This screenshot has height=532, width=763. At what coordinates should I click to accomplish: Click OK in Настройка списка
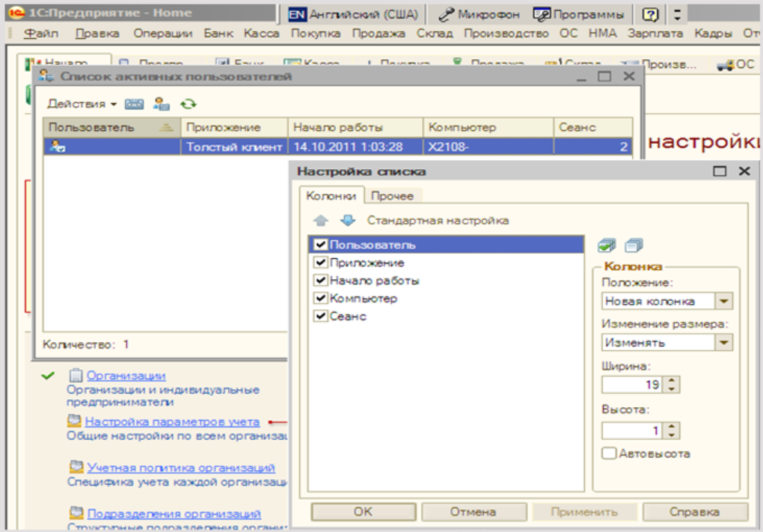[363, 512]
